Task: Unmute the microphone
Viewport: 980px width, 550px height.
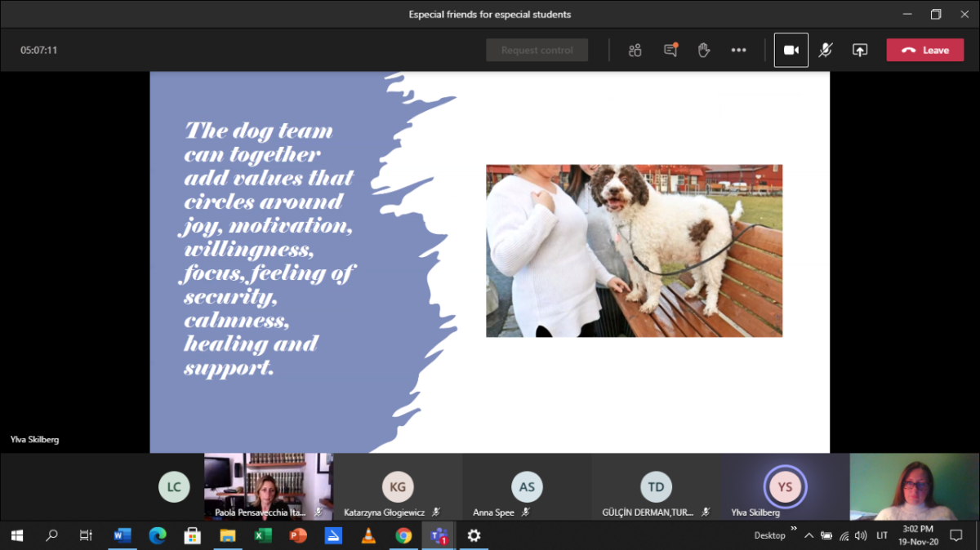Action: pos(826,50)
